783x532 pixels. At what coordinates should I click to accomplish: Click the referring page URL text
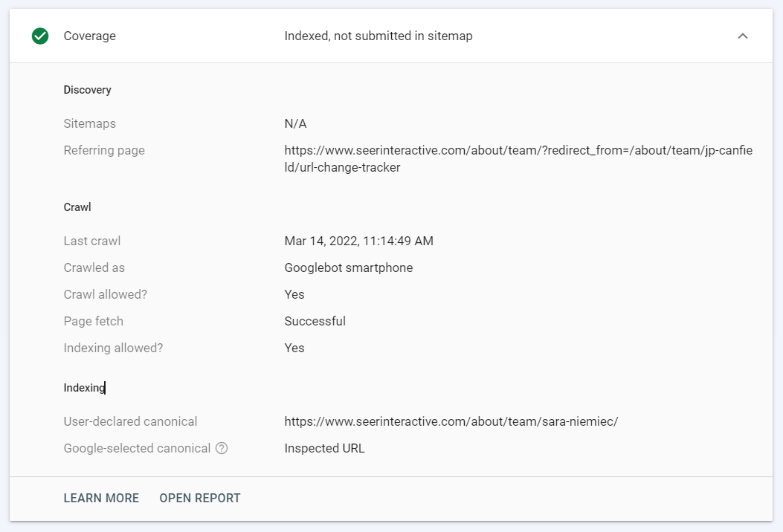(518, 158)
